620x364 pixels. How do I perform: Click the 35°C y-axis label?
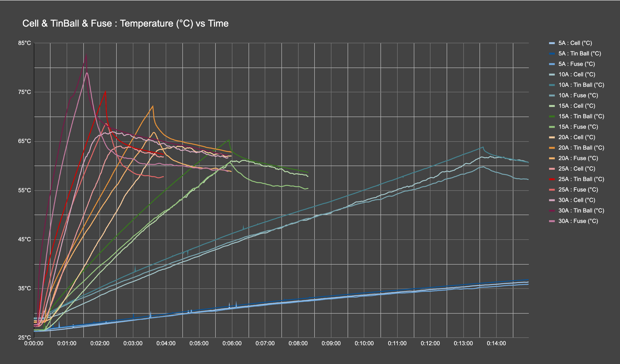pyautogui.click(x=25, y=289)
